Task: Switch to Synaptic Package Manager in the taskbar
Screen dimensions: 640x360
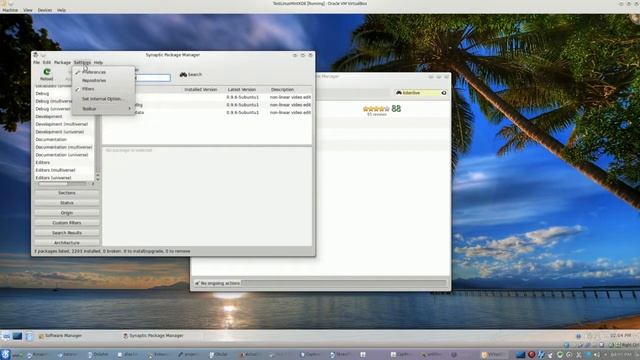Action: tap(153, 336)
